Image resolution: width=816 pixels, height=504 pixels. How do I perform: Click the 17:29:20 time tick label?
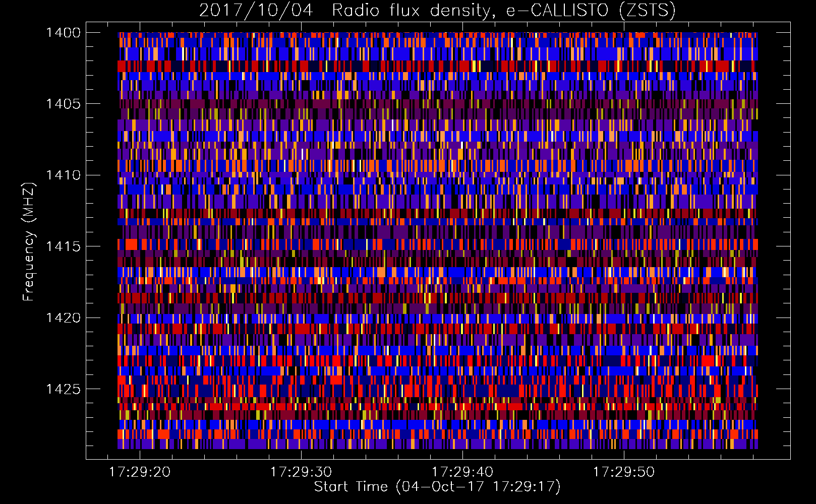(140, 472)
